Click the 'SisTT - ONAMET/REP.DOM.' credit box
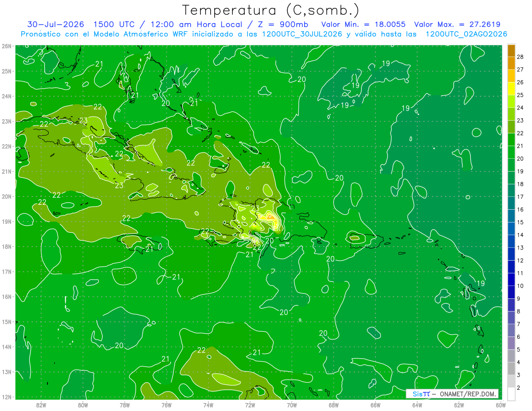Viewport: 532px width, 411px height. click(x=452, y=394)
